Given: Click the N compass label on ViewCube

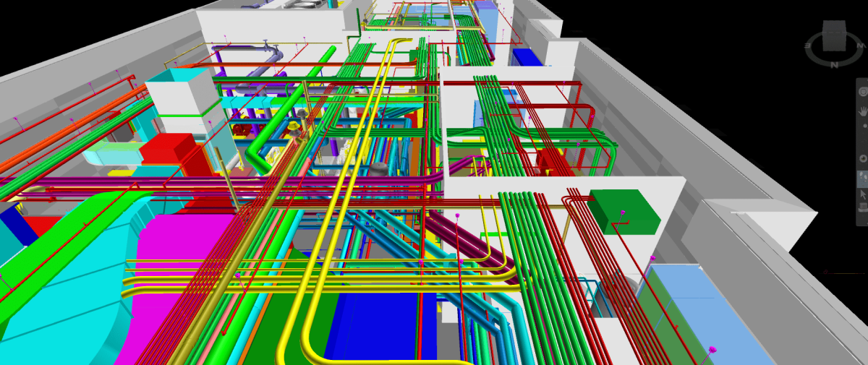Looking at the screenshot, I should click(834, 65).
